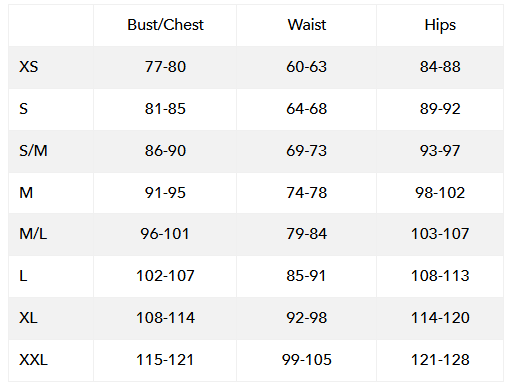Select the M size row label
Viewport: 507px width, 387px height.
click(x=26, y=193)
